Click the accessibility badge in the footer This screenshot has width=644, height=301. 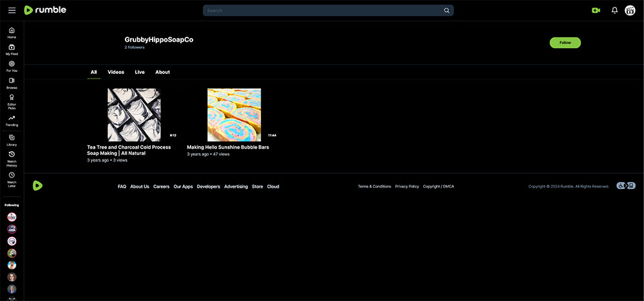(626, 186)
